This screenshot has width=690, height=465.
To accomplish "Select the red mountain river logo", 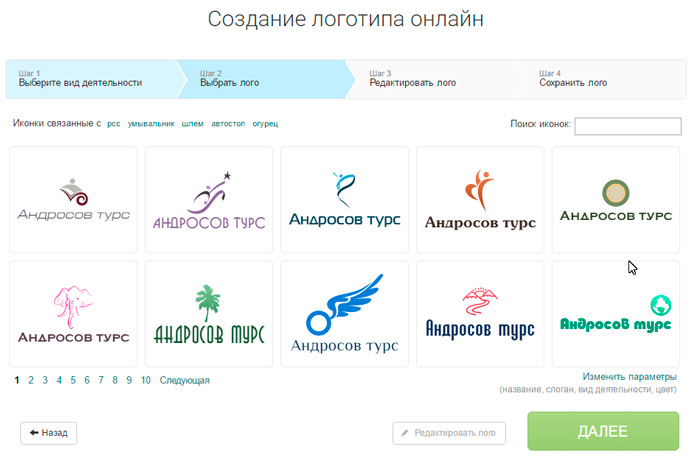I will 480,314.
